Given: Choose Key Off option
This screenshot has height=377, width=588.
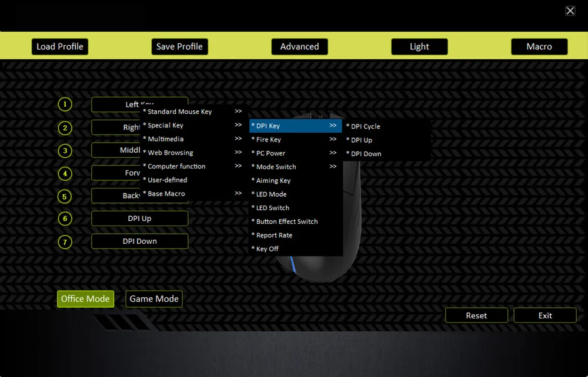Looking at the screenshot, I should (x=296, y=248).
